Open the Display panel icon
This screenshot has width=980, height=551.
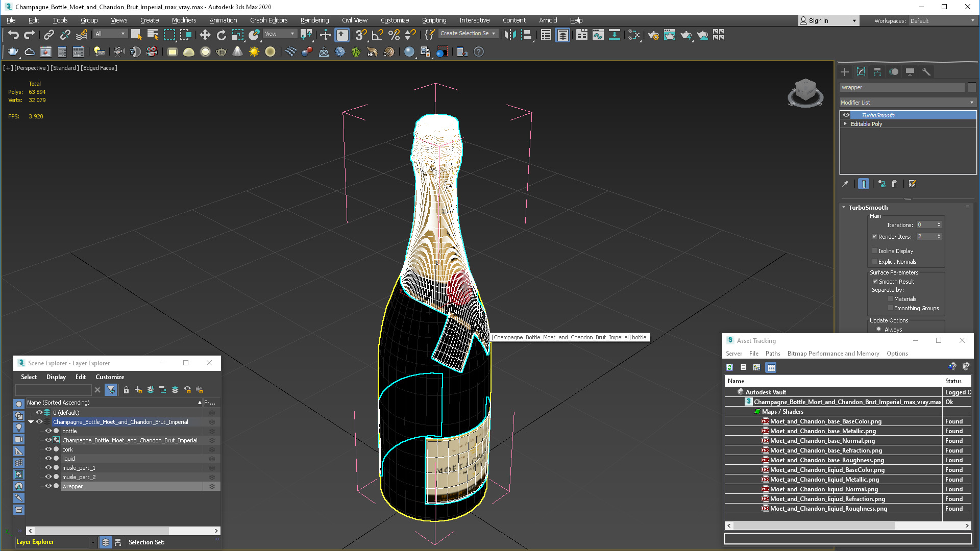click(x=910, y=72)
